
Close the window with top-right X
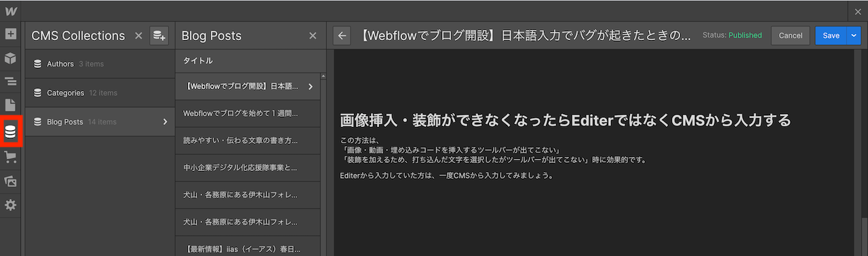[x=859, y=11]
